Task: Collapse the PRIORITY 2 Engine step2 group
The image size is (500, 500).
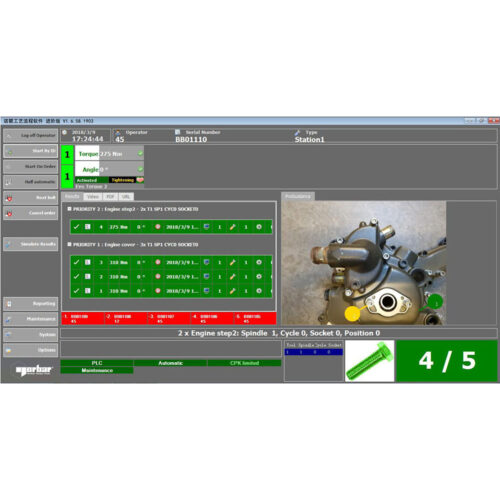Action: click(x=69, y=209)
